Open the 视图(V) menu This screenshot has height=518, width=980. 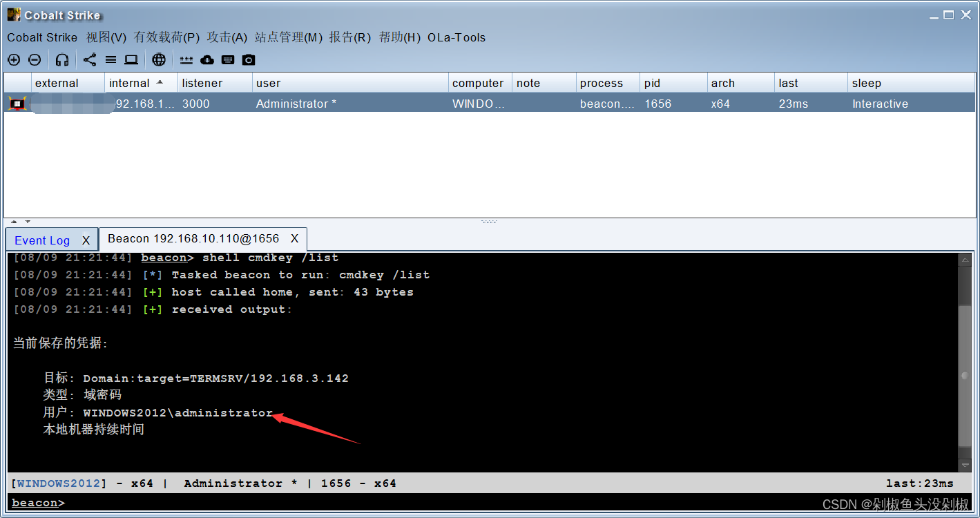[x=106, y=37]
